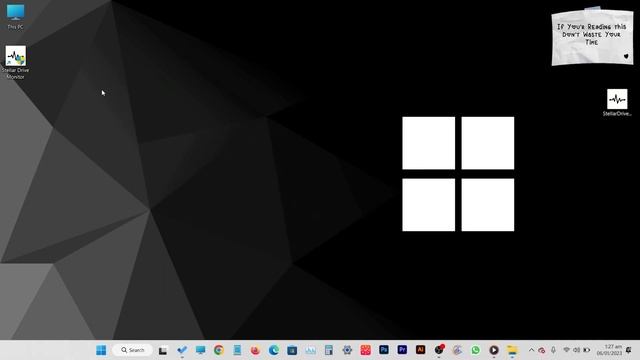Click the sticky note desktop widget
The width and height of the screenshot is (640, 360).
[x=592, y=37]
